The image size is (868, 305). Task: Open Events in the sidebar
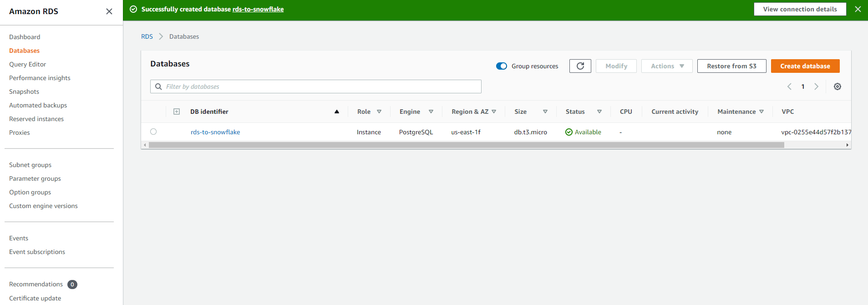pyautogui.click(x=19, y=238)
